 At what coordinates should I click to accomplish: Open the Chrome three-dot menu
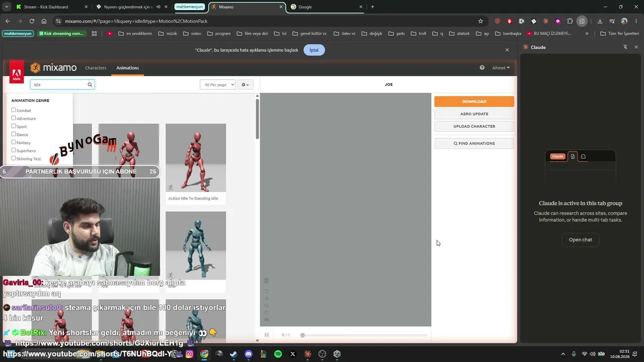click(636, 21)
